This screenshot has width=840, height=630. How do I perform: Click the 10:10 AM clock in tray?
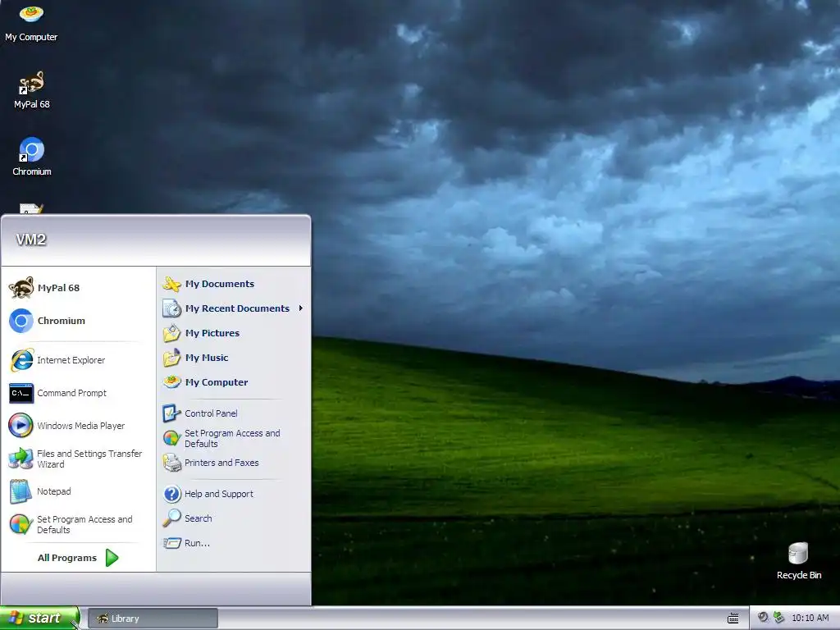(x=810, y=619)
